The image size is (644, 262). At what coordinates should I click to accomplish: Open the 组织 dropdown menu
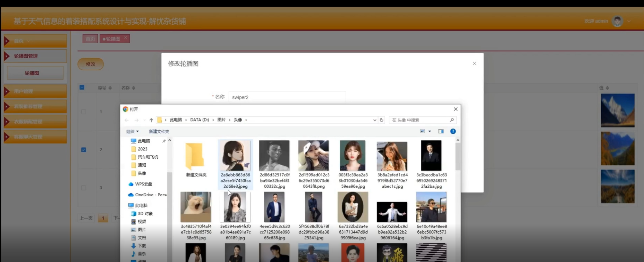[133, 131]
